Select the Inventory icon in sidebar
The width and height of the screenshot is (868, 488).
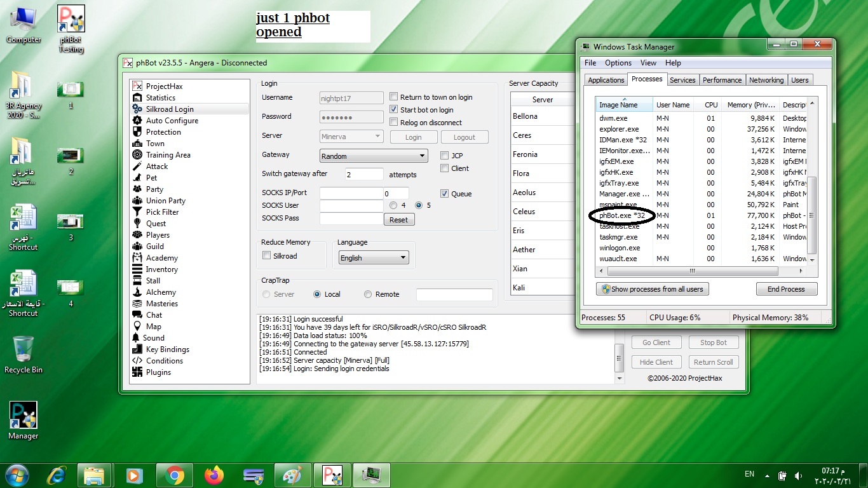(137, 269)
